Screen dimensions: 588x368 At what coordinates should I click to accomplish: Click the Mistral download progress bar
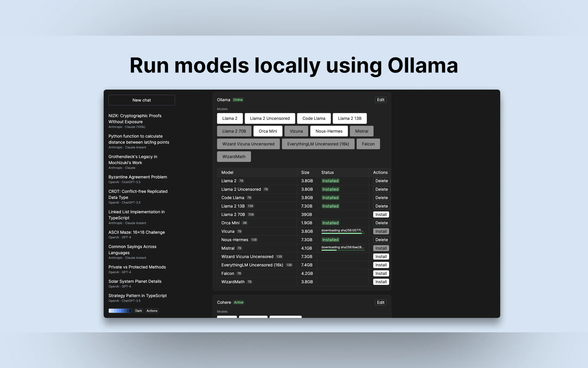click(343, 250)
